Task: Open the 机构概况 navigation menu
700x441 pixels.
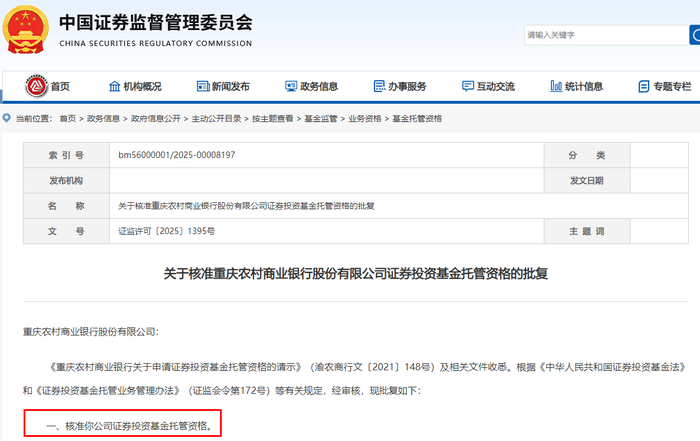Action: pos(142,86)
